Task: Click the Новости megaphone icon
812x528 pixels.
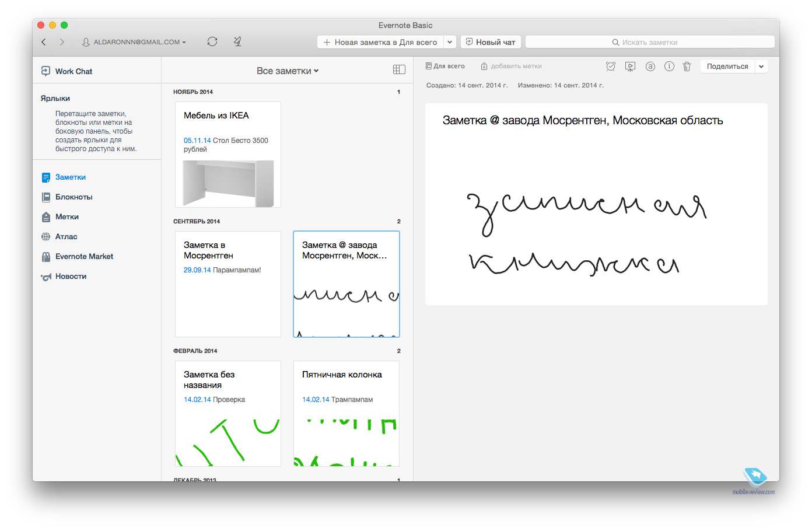Action: [46, 277]
